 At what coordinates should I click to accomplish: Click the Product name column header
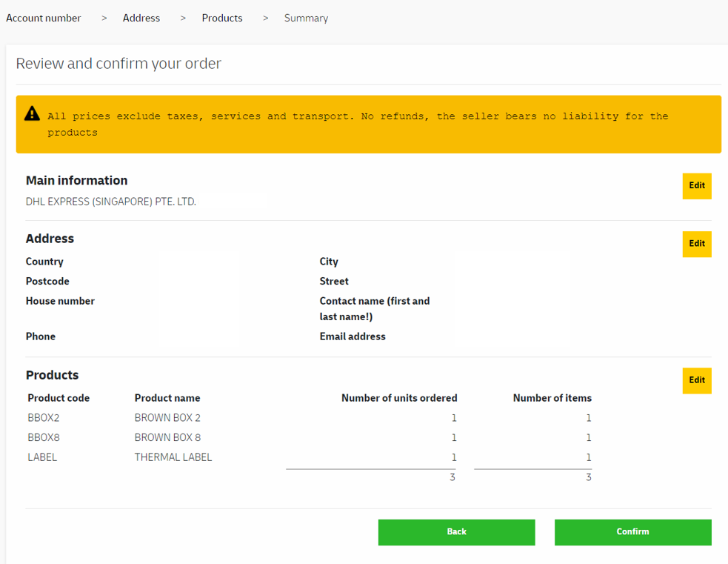(167, 398)
